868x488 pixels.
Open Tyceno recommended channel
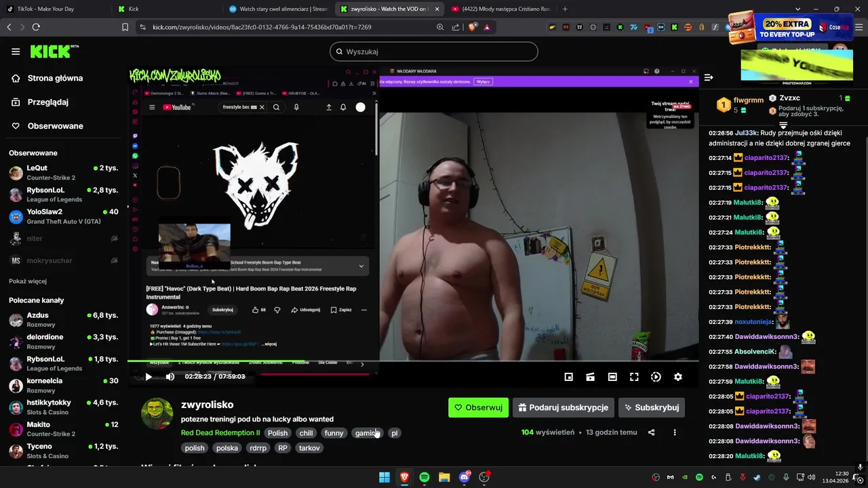coord(63,451)
